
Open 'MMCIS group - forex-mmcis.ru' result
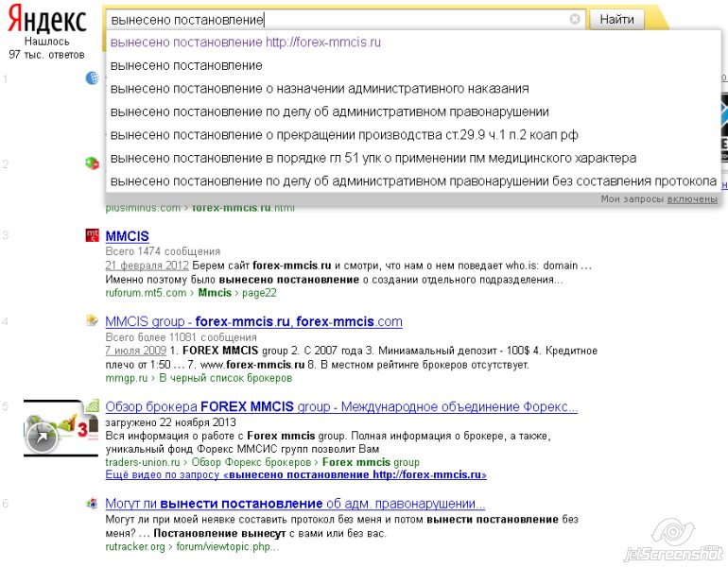point(254,321)
